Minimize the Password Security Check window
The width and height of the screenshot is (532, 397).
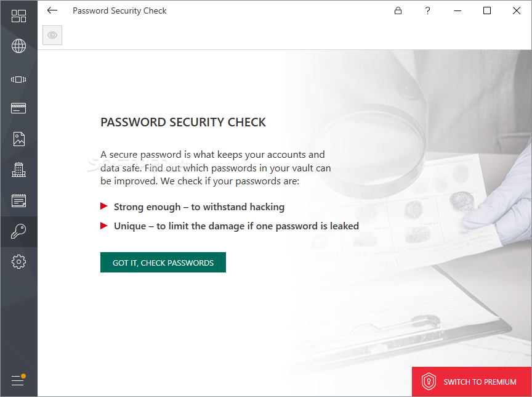coord(457,11)
